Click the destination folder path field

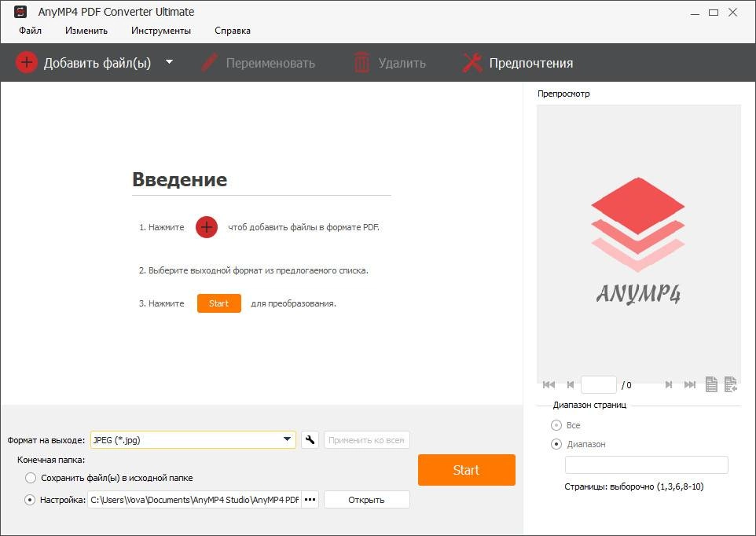tap(194, 500)
